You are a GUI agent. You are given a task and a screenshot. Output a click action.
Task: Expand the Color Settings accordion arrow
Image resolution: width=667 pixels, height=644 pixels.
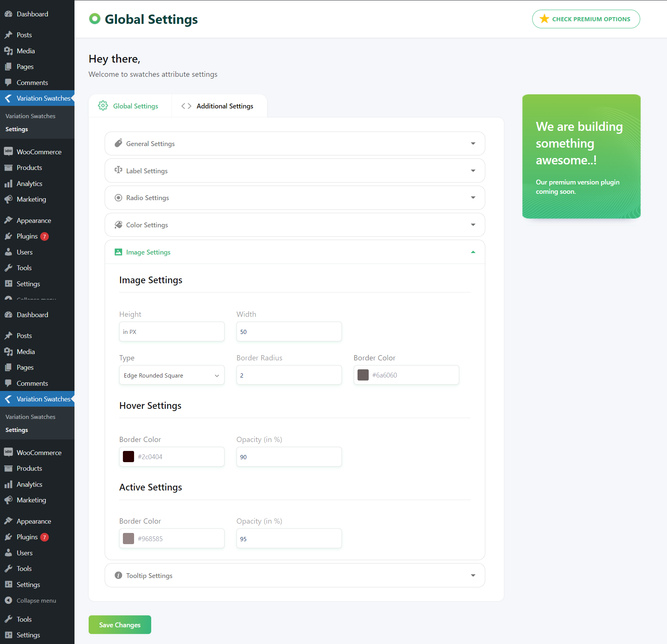click(x=473, y=225)
